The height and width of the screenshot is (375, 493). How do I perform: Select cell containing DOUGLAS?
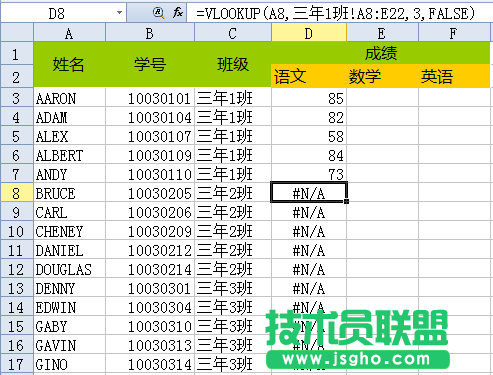(69, 269)
